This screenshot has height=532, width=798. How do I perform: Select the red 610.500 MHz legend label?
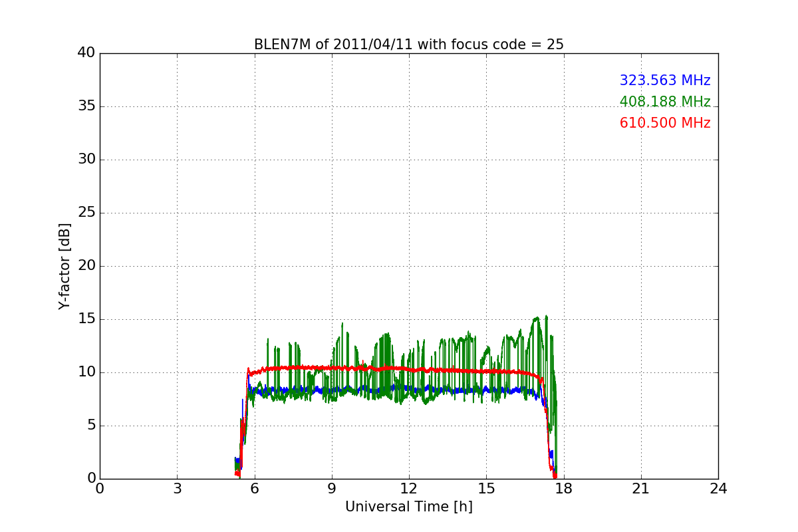pyautogui.click(x=665, y=123)
